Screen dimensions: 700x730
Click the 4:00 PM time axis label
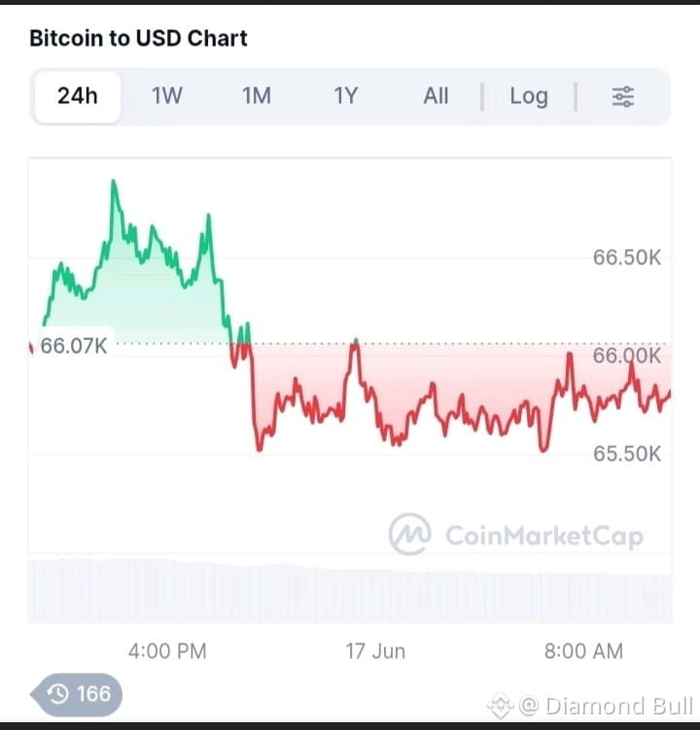point(167,651)
